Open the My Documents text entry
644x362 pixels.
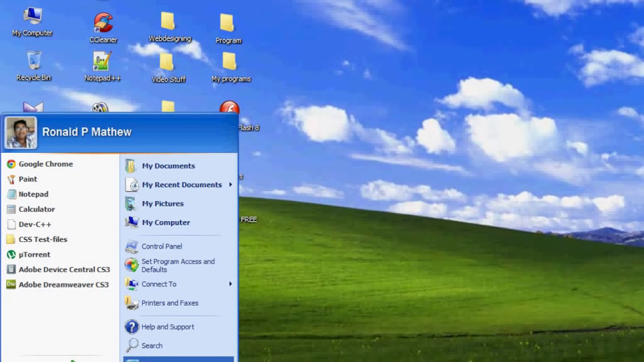(169, 166)
